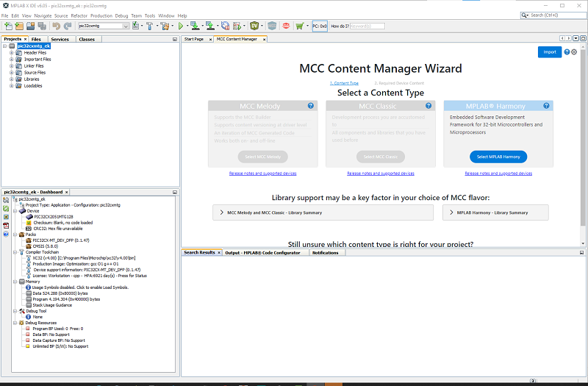Collapse the Compiler Toolchain node in Dashboard

tap(15, 252)
